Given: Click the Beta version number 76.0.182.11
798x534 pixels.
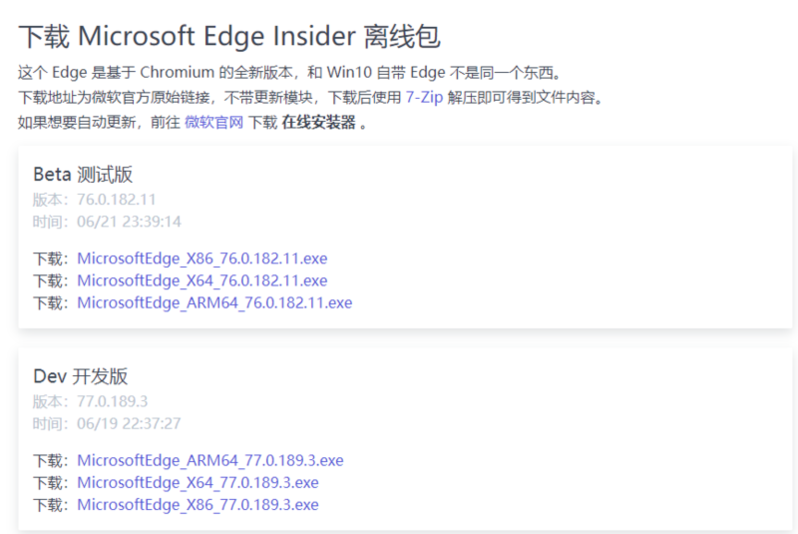Looking at the screenshot, I should [x=116, y=199].
